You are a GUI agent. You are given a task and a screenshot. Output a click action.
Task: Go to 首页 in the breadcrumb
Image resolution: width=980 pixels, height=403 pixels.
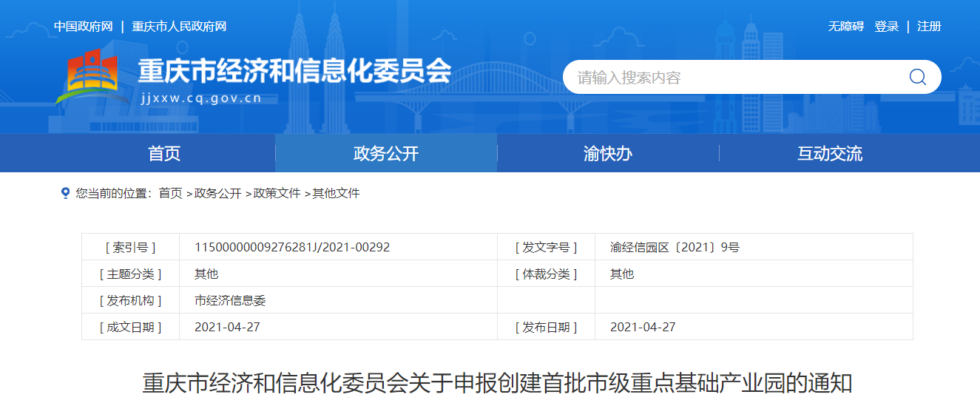pos(170,194)
